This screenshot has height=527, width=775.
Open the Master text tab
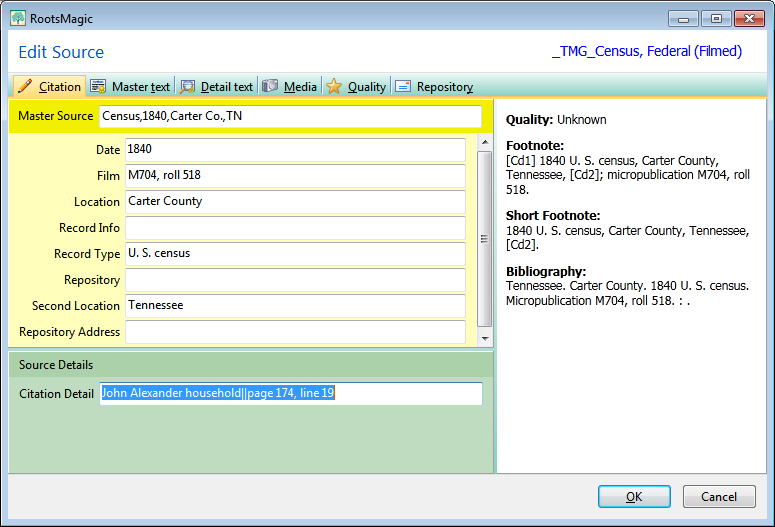[131, 87]
